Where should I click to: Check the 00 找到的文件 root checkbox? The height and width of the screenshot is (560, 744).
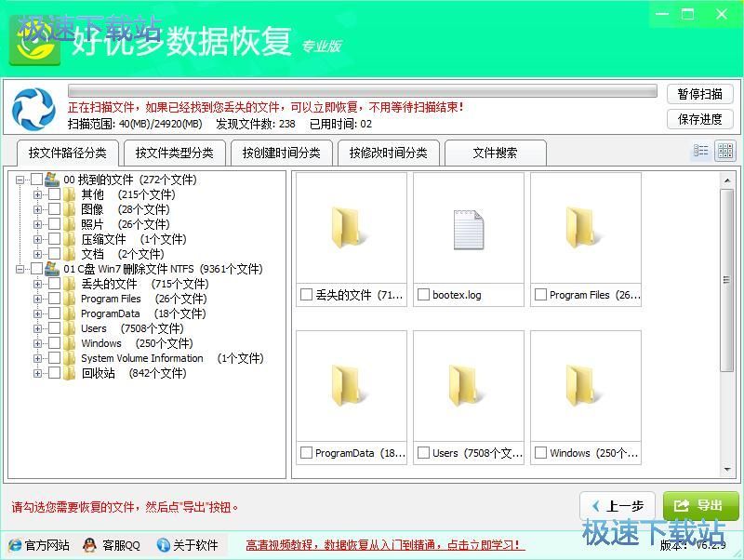point(36,180)
